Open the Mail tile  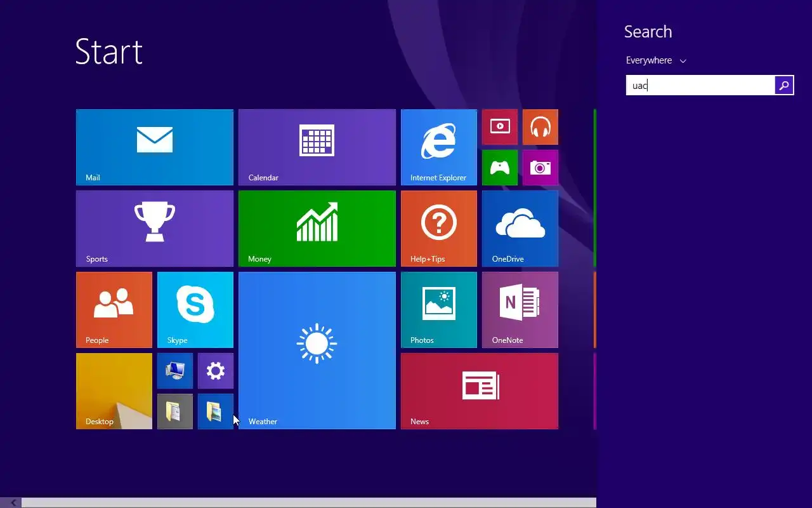(x=155, y=147)
